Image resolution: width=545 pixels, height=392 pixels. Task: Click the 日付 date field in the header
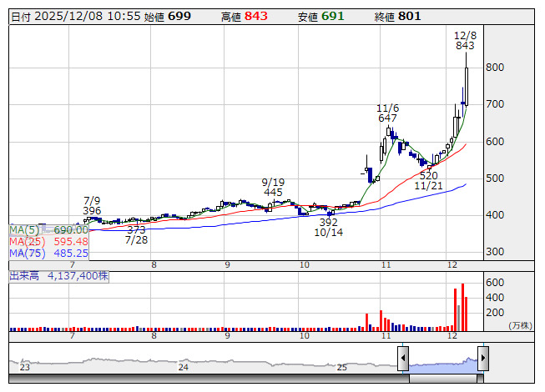[x=71, y=17]
